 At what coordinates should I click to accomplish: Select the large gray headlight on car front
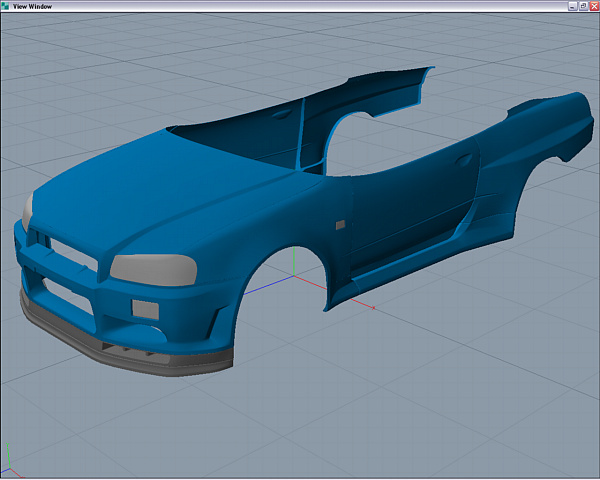[153, 267]
